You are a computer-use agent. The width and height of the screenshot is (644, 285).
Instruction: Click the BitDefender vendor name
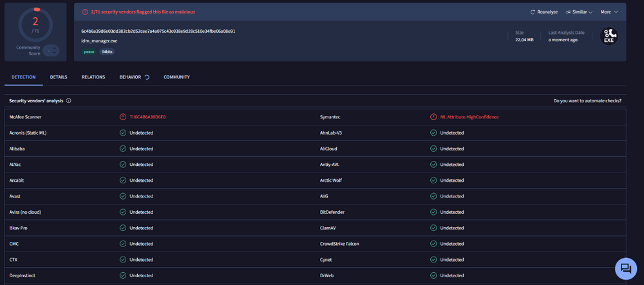tap(332, 212)
